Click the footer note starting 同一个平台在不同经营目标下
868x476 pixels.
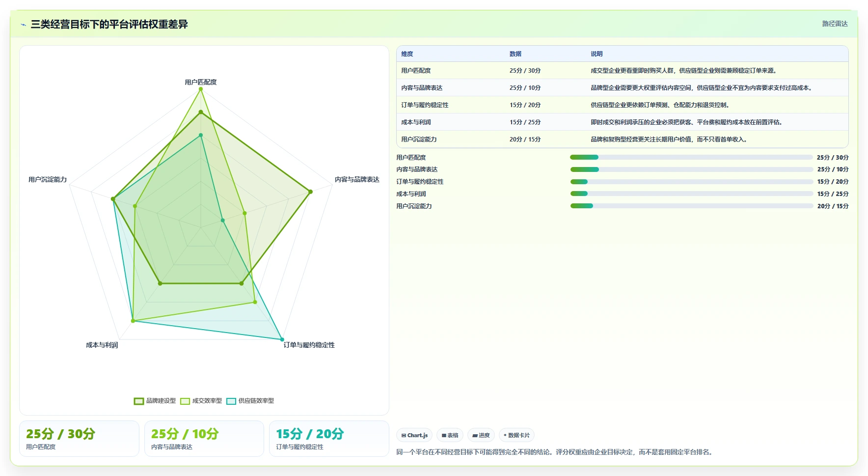click(x=555, y=452)
